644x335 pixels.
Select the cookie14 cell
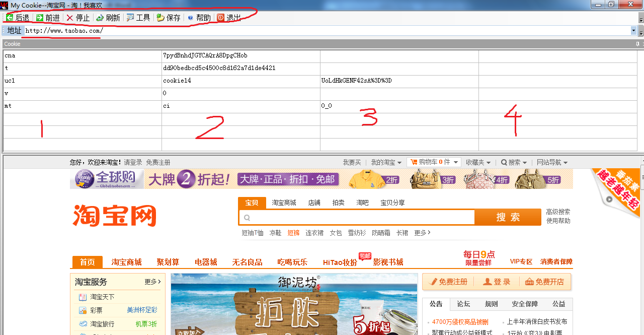[240, 81]
